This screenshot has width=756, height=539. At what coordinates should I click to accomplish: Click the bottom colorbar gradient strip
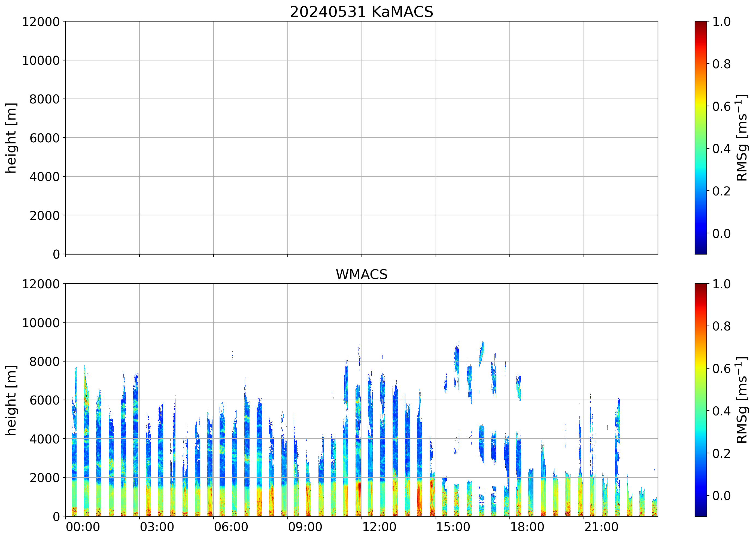click(x=700, y=400)
